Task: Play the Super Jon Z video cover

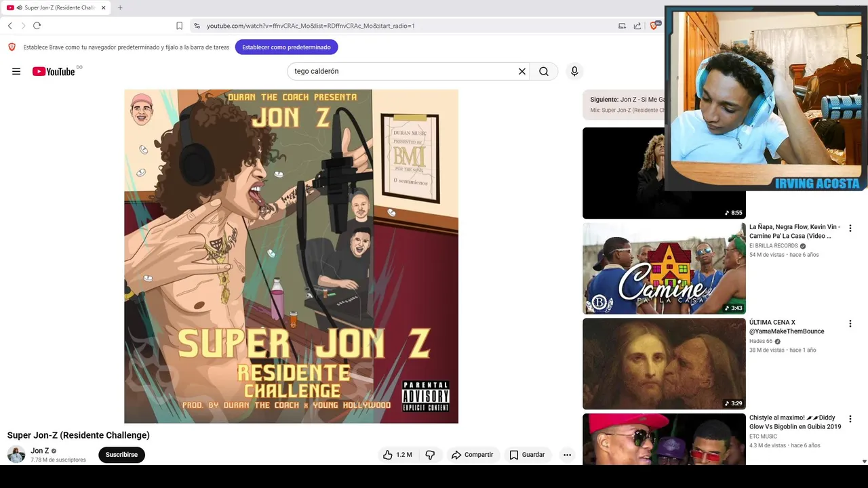Action: point(291,256)
